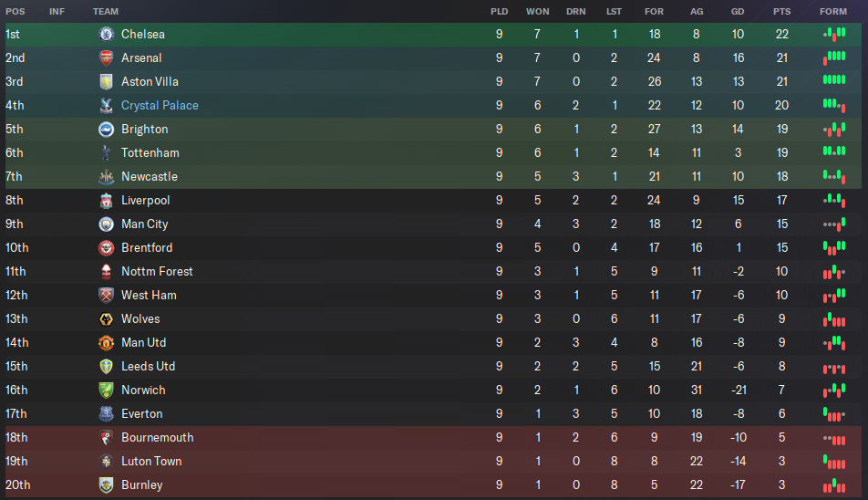Click the Man Utd crest icon
The image size is (868, 500).
(x=106, y=342)
